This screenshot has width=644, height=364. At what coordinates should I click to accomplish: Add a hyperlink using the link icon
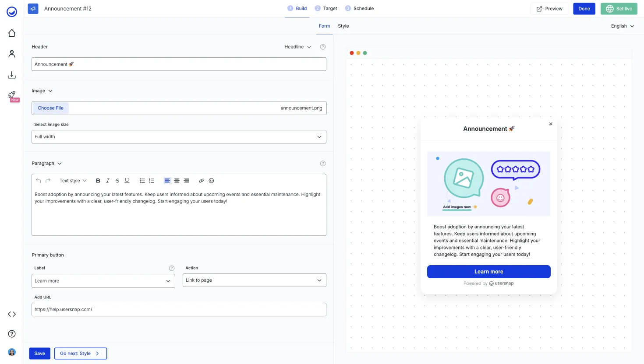202,180
